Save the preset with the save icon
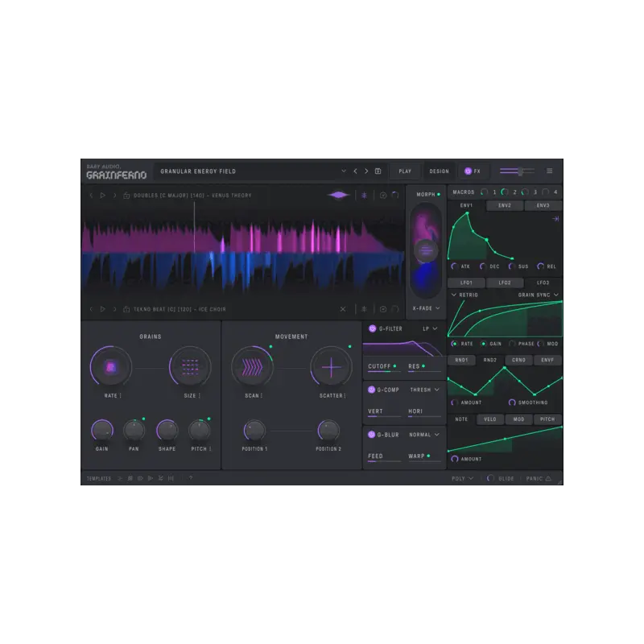644x644 pixels. [x=378, y=171]
